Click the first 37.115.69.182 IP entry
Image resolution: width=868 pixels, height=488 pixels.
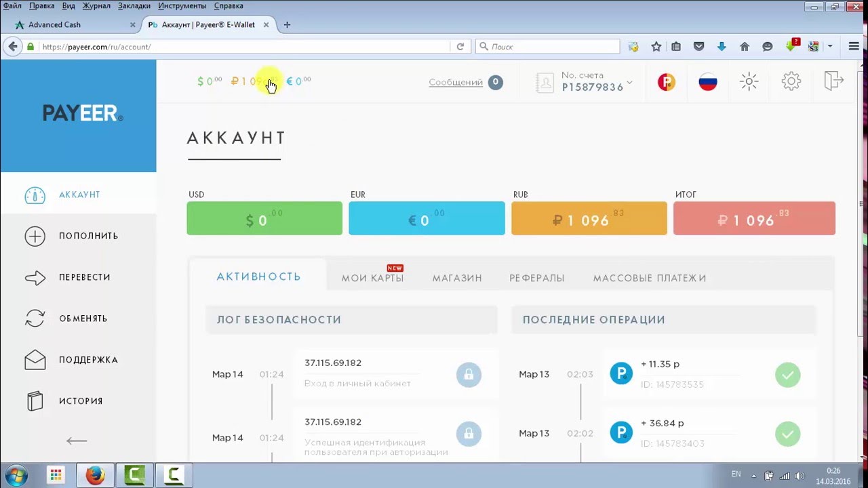(x=333, y=363)
